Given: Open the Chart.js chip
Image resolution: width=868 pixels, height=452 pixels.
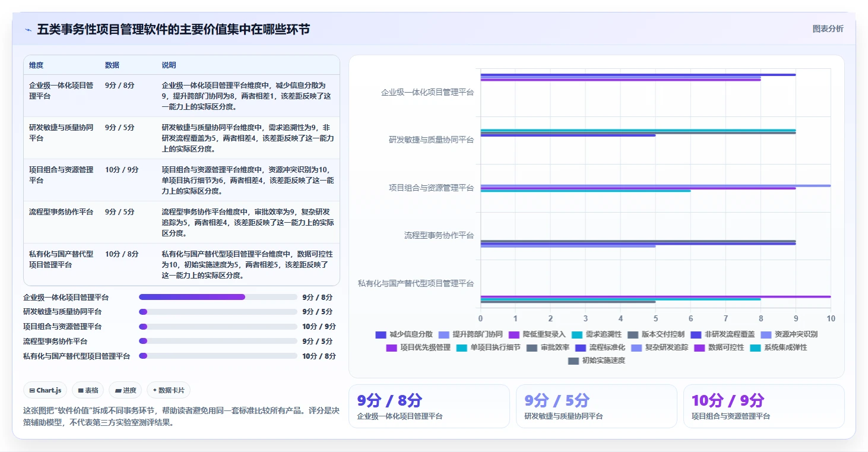Looking at the screenshot, I should [45, 390].
